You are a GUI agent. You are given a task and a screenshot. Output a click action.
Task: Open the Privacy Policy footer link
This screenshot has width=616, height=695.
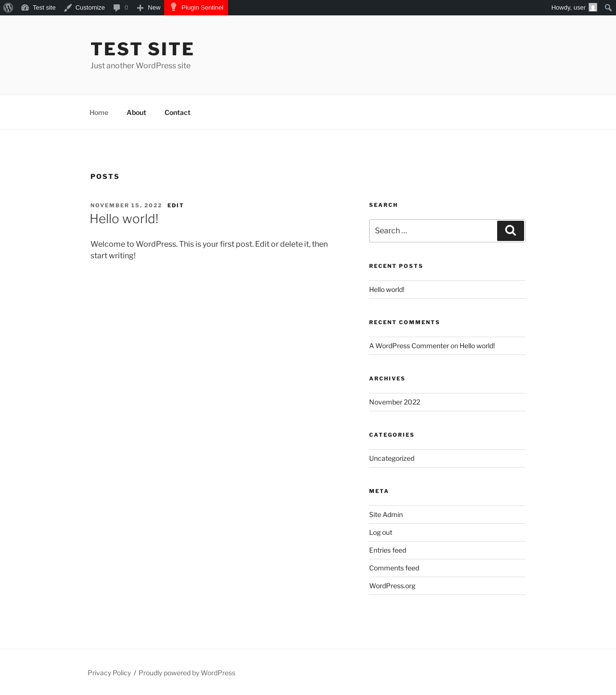click(109, 673)
